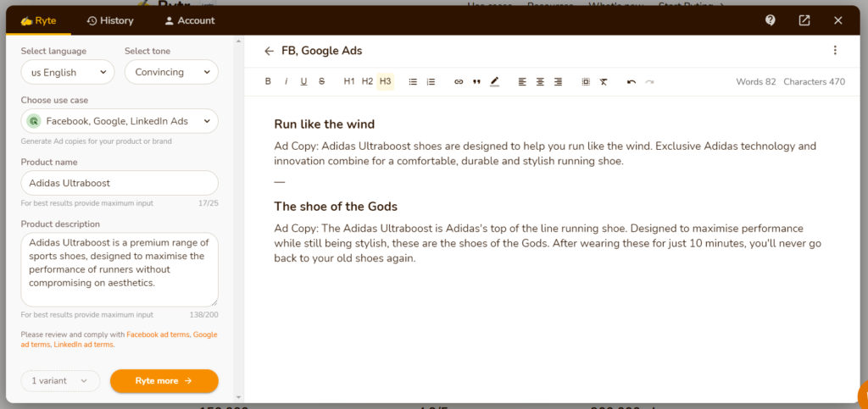Open the three-dot more options menu

click(835, 50)
